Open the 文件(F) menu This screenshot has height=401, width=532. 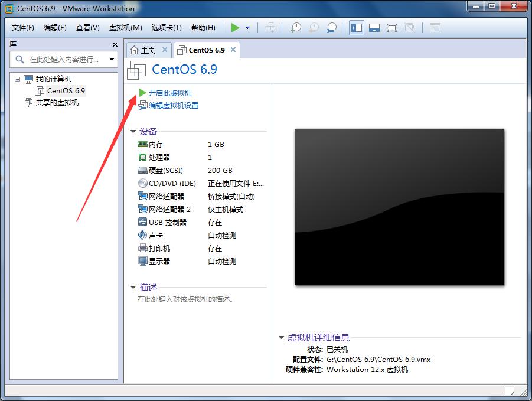[22, 28]
